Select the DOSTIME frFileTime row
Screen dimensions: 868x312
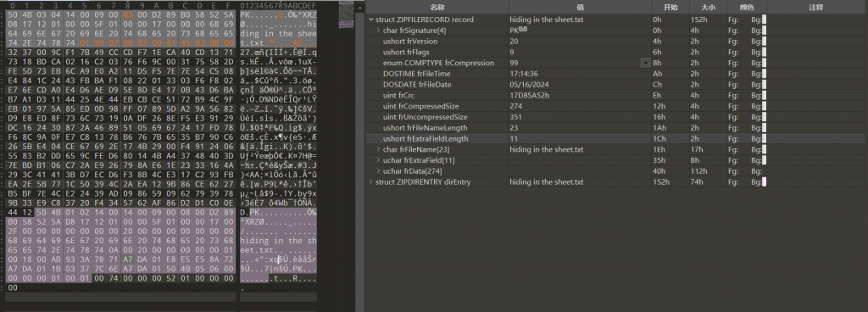[x=615, y=74]
